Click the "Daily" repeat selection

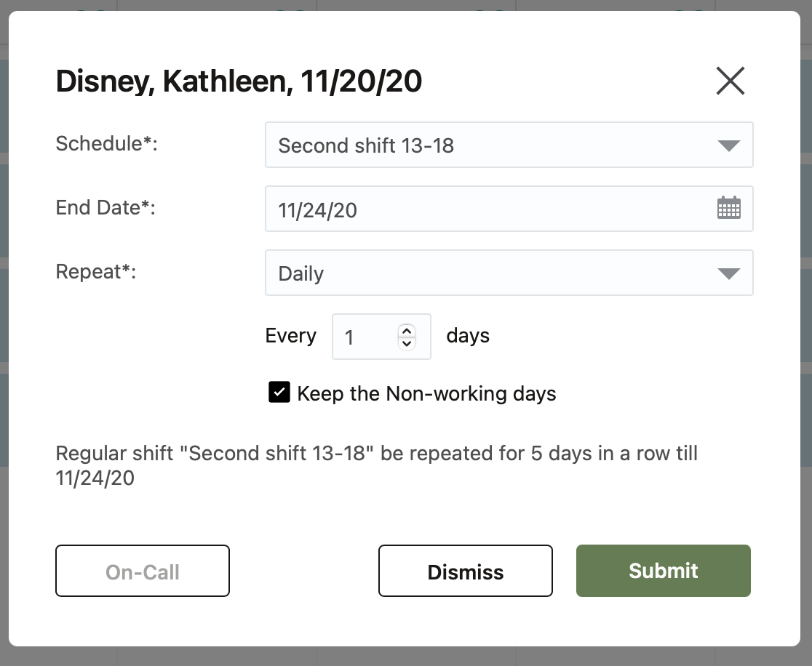tap(301, 274)
